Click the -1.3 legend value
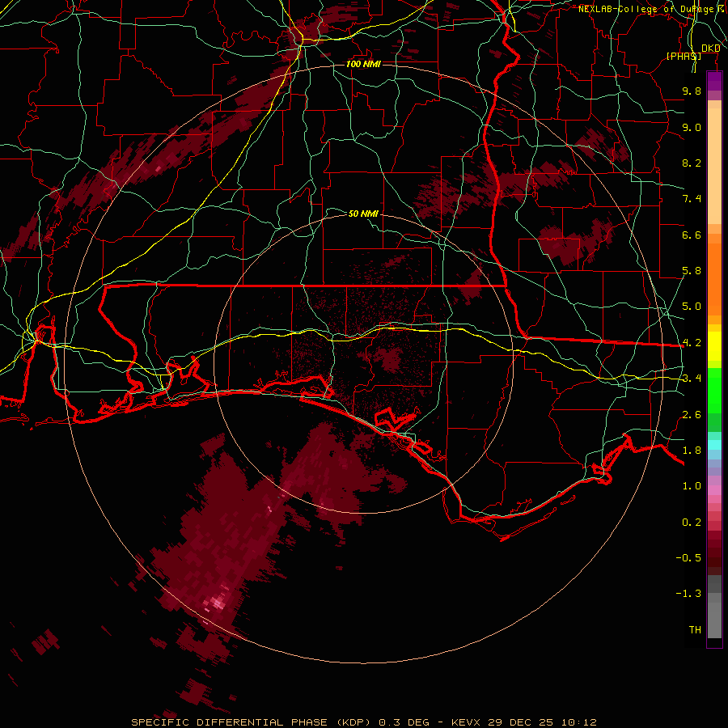This screenshot has width=728, height=728. pos(688,594)
